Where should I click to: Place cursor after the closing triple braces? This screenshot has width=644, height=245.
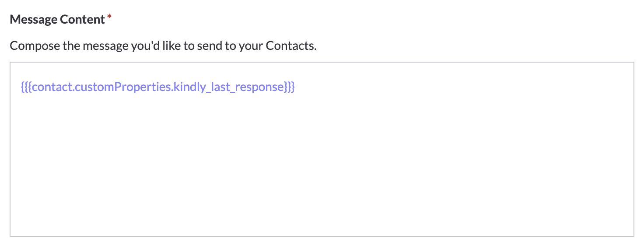tap(296, 87)
